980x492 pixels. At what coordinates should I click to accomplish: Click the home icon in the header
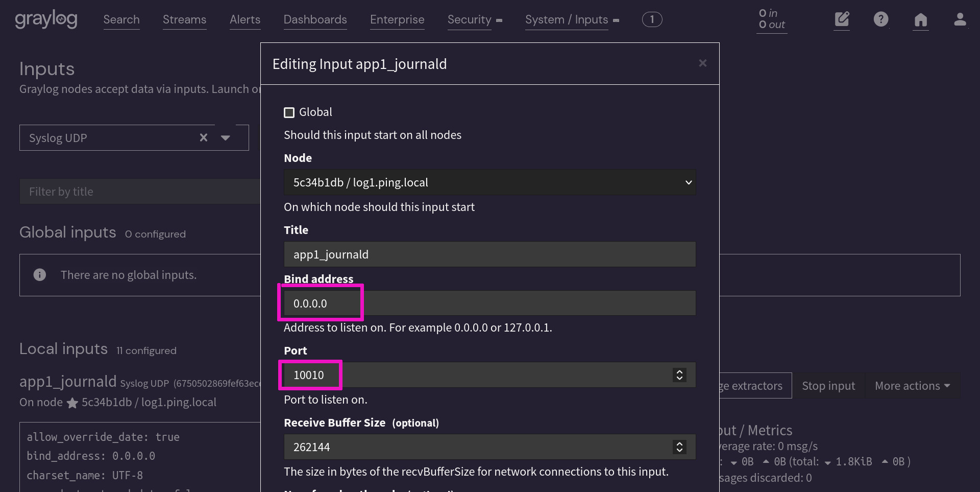point(920,19)
